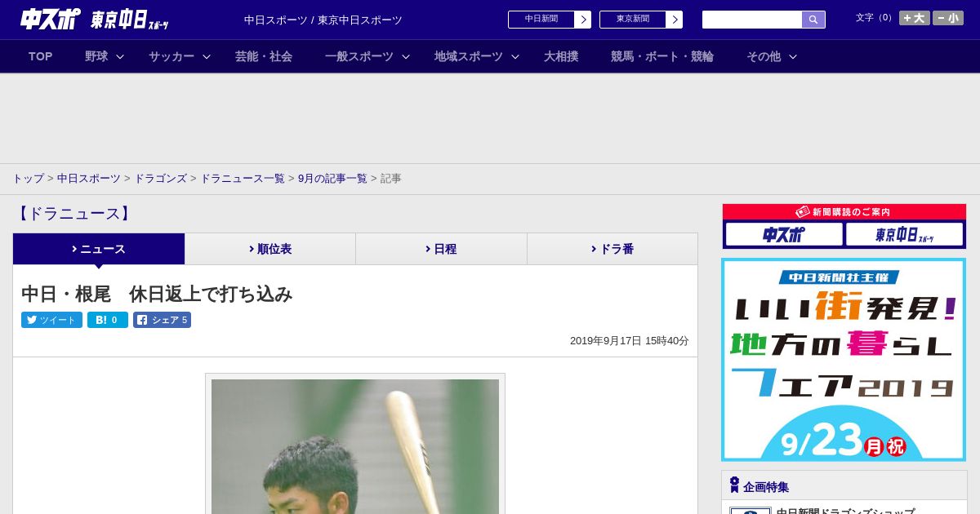980x514 pixels.
Task: Click 中スポ subscription banner button
Action: point(784,235)
